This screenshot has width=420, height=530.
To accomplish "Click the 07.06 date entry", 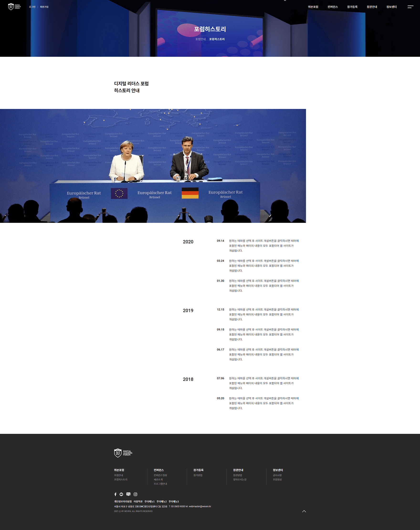I will [x=220, y=378].
